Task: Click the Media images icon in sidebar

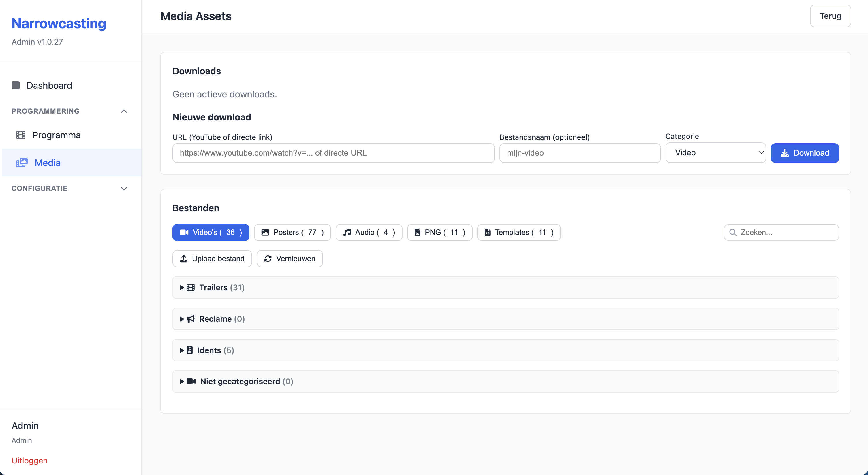Action: (x=22, y=163)
